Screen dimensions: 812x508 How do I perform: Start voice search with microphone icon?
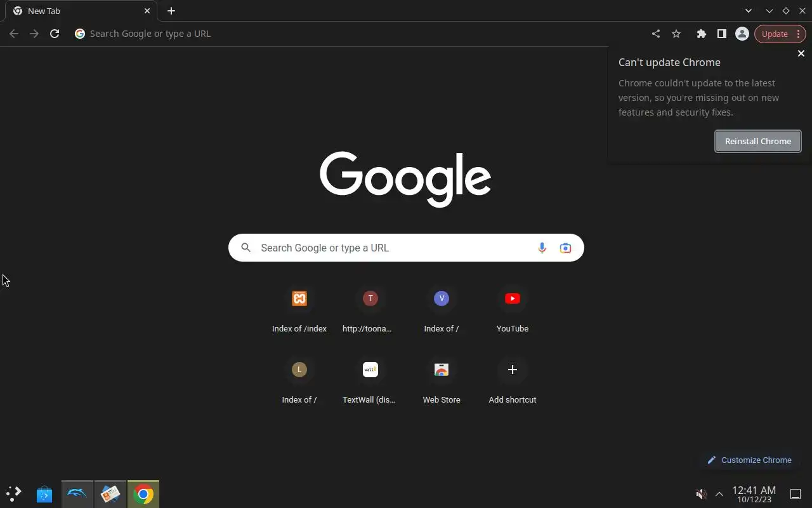(542, 248)
